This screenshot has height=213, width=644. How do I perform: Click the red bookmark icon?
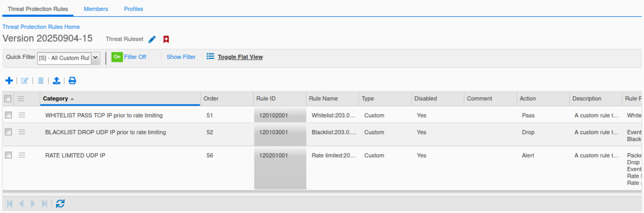pos(166,39)
